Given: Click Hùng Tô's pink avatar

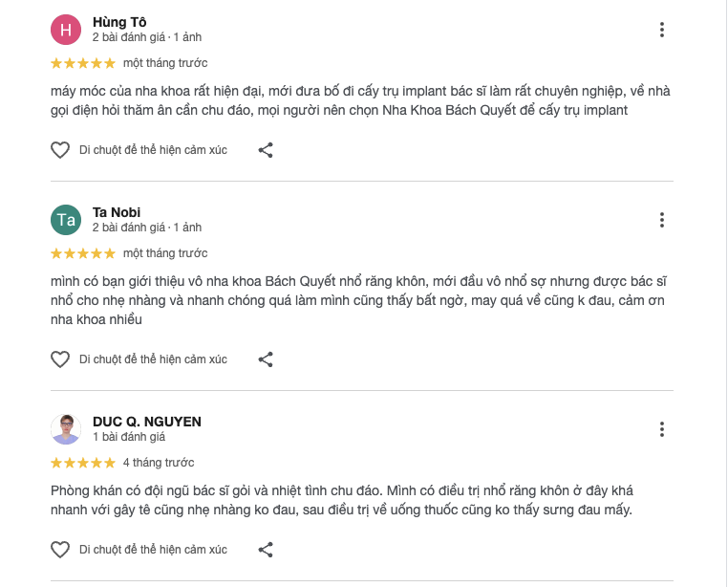Looking at the screenshot, I should tap(66, 30).
